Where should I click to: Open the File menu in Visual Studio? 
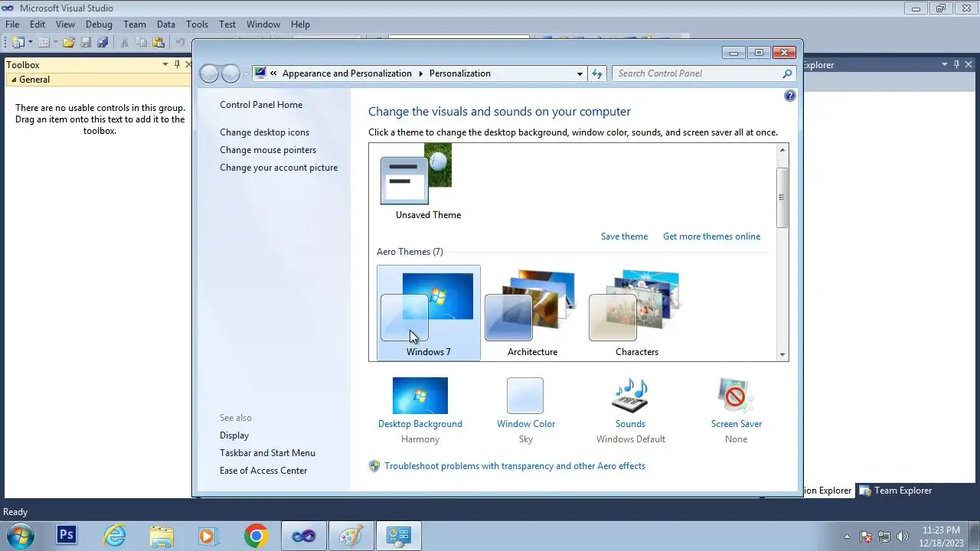pyautogui.click(x=12, y=24)
